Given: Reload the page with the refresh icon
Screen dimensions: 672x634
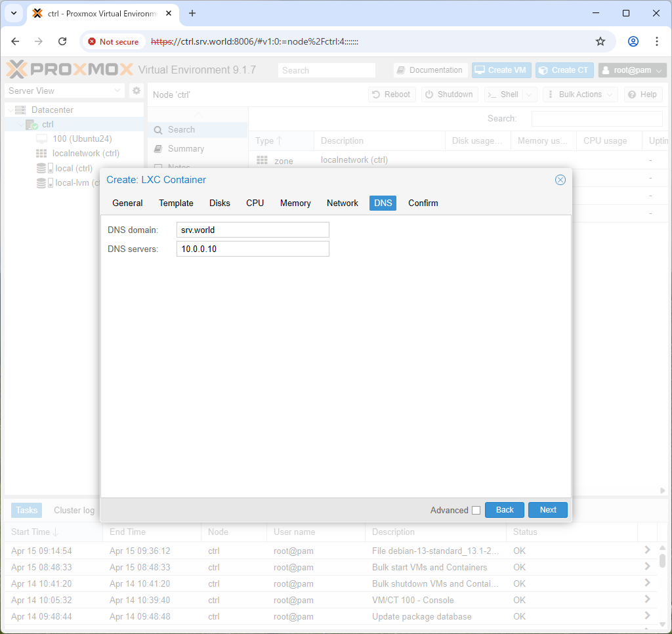Looking at the screenshot, I should [62, 41].
